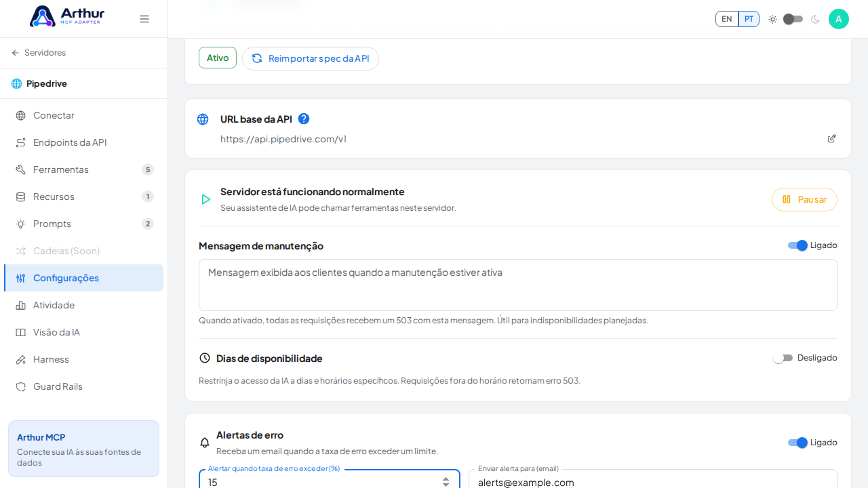Image resolution: width=868 pixels, height=488 pixels.
Task: Focus the maintenance message text area
Action: pos(518,285)
